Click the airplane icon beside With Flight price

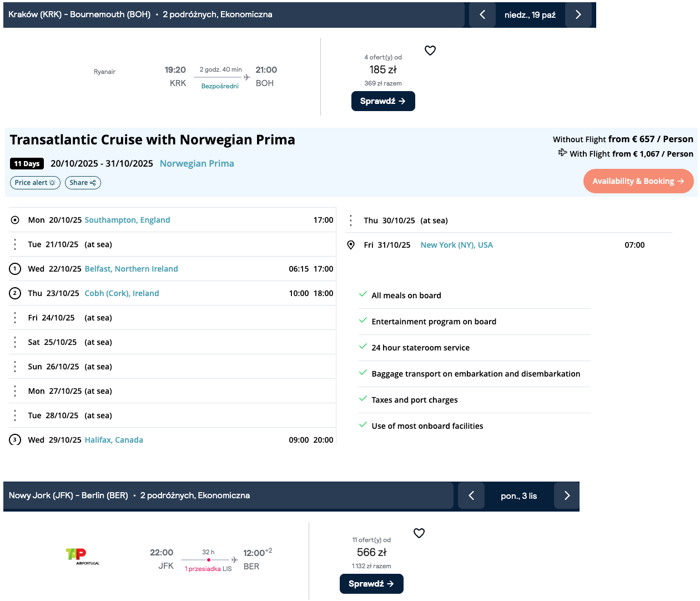pos(563,153)
